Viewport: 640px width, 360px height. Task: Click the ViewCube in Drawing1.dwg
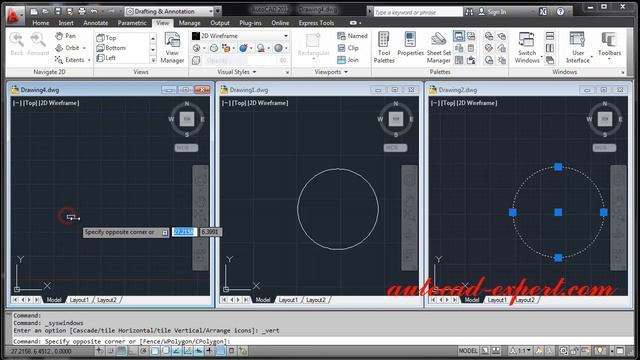click(396, 119)
